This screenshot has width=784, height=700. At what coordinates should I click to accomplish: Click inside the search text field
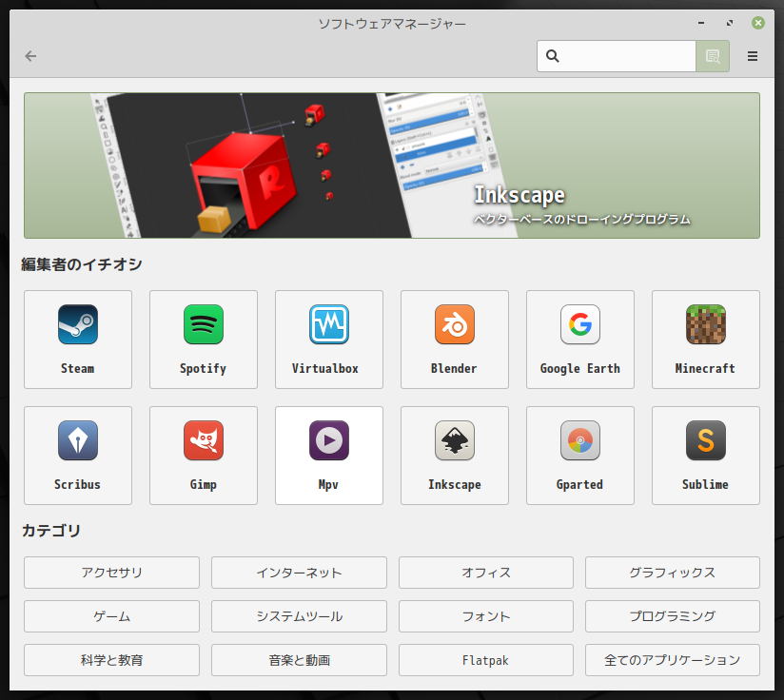coord(617,56)
